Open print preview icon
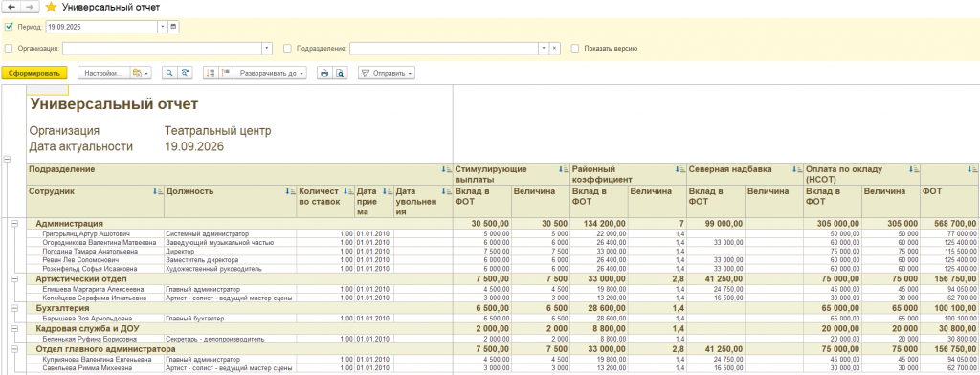 point(340,73)
